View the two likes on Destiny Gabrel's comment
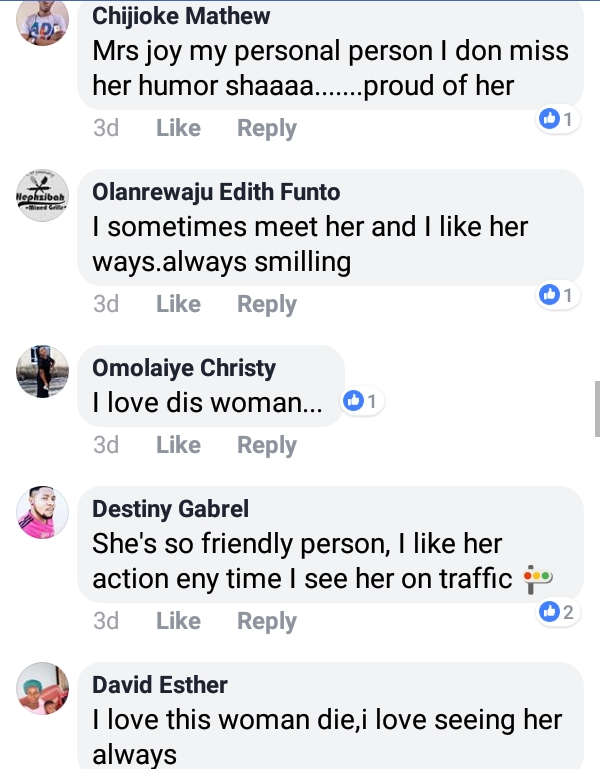This screenshot has height=769, width=600. tap(557, 611)
